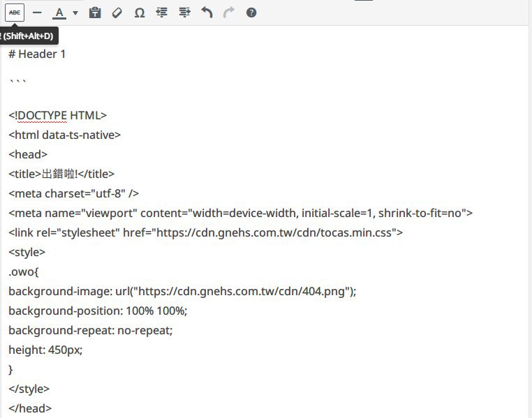This screenshot has height=418, width=532.
Task: Click the 'background-repeat: no-repeat;' line
Action: coord(91,330)
